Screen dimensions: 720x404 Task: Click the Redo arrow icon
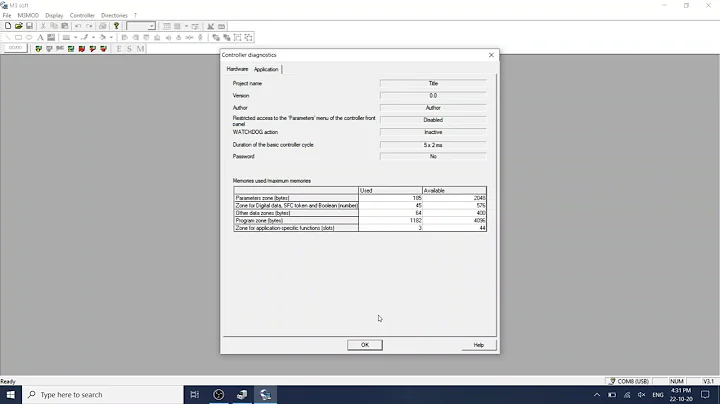89,26
